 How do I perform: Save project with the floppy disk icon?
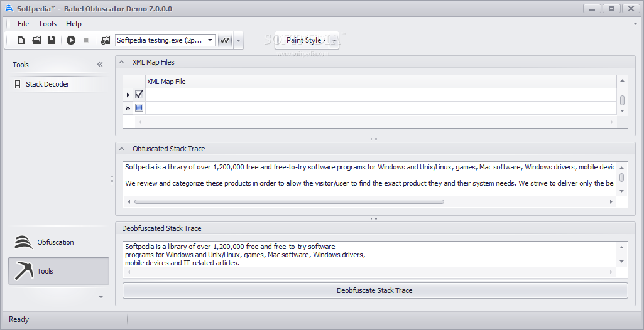click(x=52, y=40)
